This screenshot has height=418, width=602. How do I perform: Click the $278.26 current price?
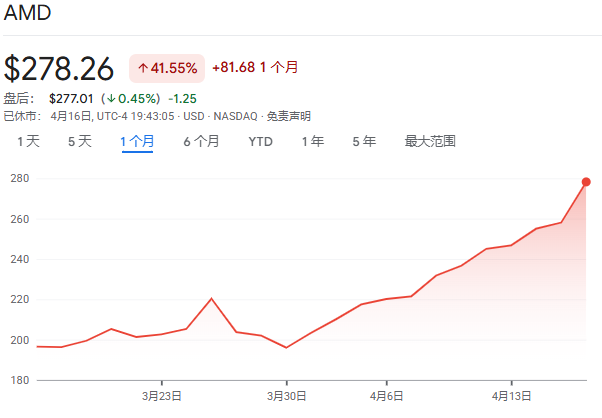tap(59, 68)
